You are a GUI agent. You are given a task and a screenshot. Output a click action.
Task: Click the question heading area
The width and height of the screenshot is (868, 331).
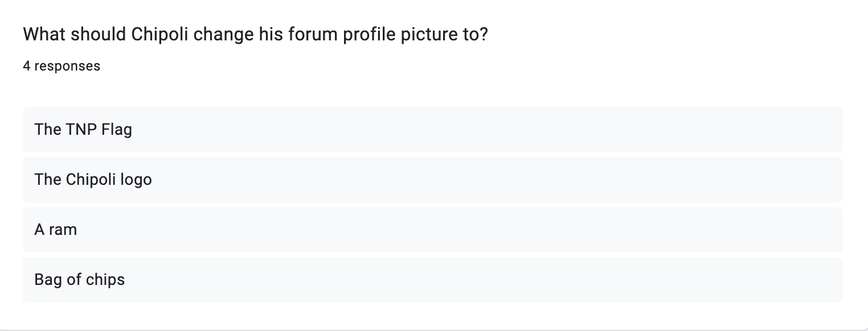pyautogui.click(x=255, y=34)
